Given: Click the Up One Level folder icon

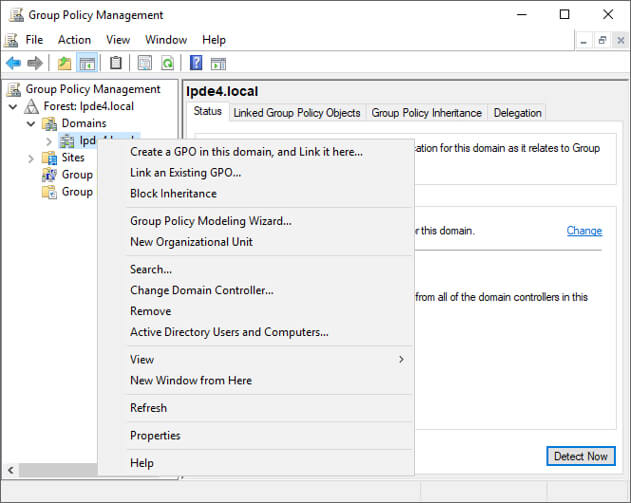Looking at the screenshot, I should [x=64, y=63].
